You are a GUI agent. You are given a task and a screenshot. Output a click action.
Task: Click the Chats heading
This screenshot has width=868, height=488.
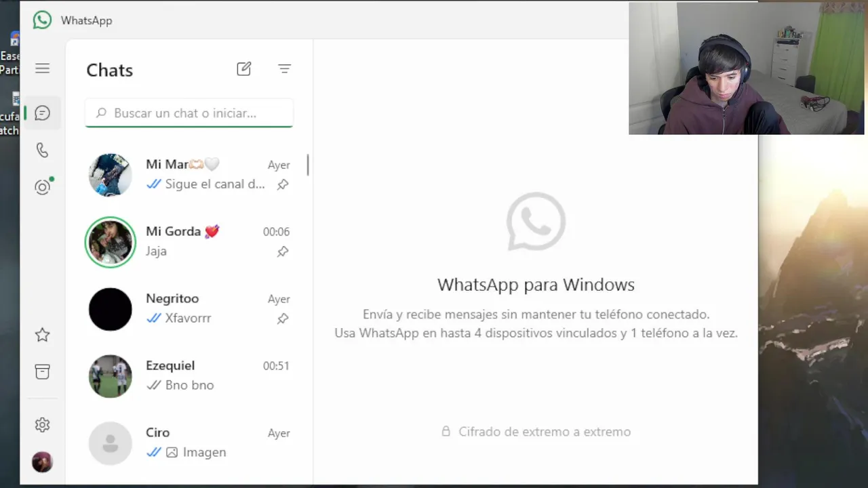point(110,70)
